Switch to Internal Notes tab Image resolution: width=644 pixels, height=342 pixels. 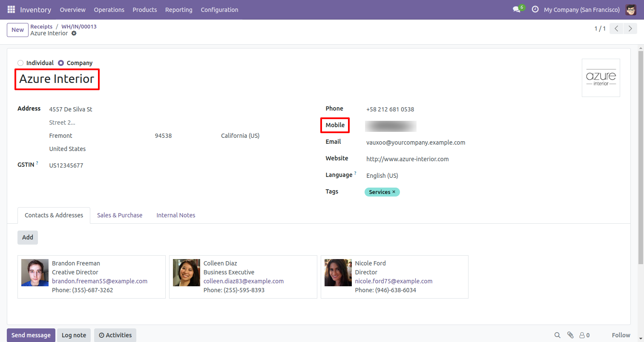(176, 215)
